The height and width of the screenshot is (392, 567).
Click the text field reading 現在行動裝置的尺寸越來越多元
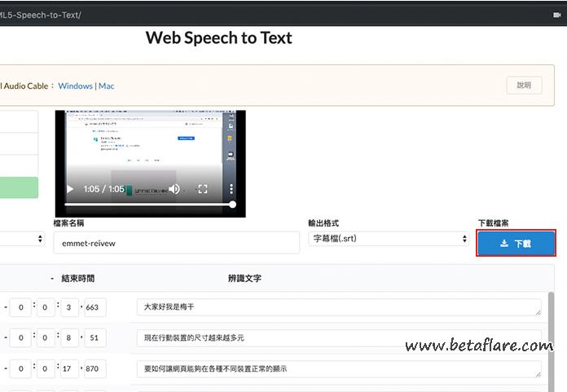(339, 338)
